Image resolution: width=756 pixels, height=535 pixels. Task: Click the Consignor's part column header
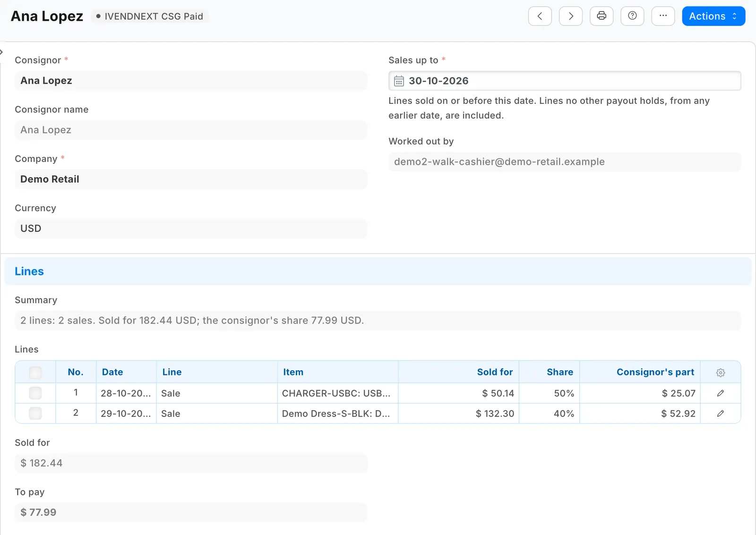point(640,372)
